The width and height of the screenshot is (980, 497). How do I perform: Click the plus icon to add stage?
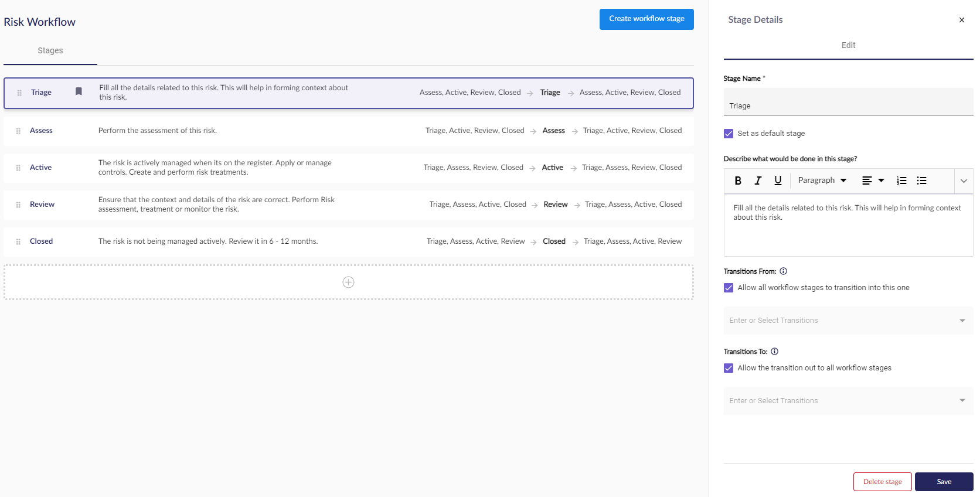348,282
